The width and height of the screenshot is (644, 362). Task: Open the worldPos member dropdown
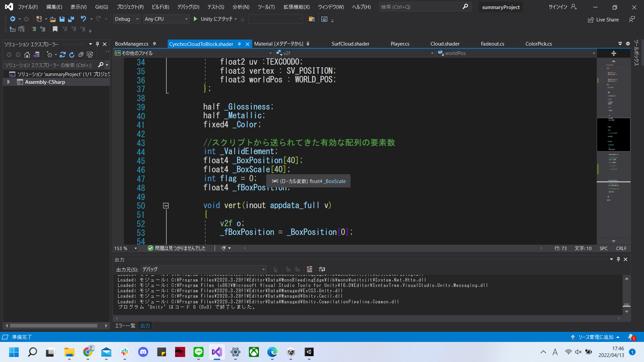point(517,53)
